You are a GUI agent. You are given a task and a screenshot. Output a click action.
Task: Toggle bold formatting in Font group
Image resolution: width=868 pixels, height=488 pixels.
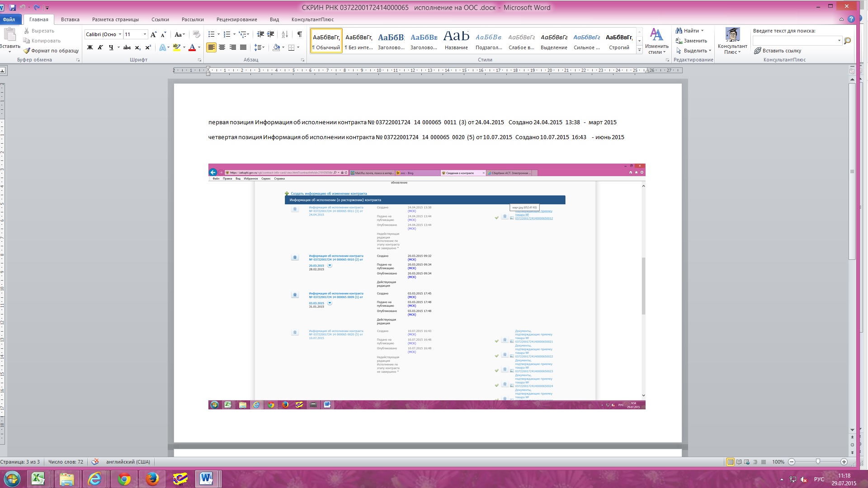point(90,47)
